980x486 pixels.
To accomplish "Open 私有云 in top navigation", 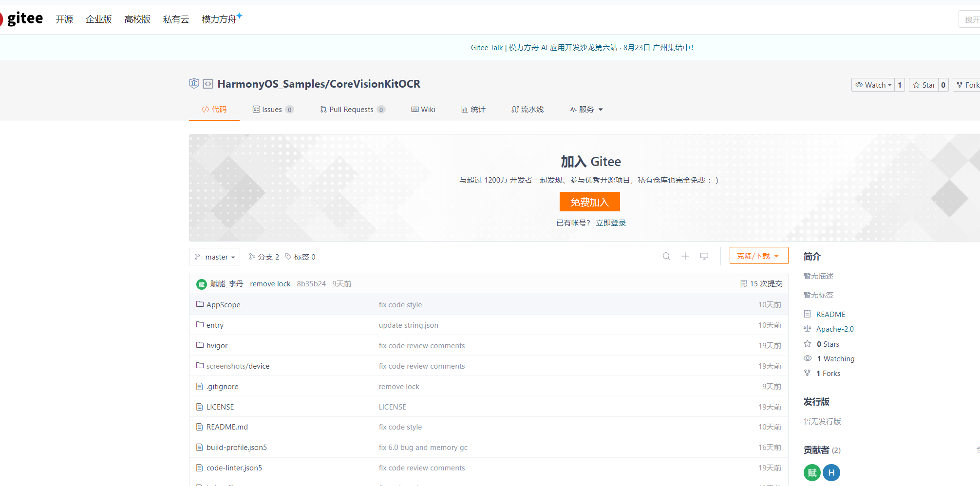I will [176, 19].
